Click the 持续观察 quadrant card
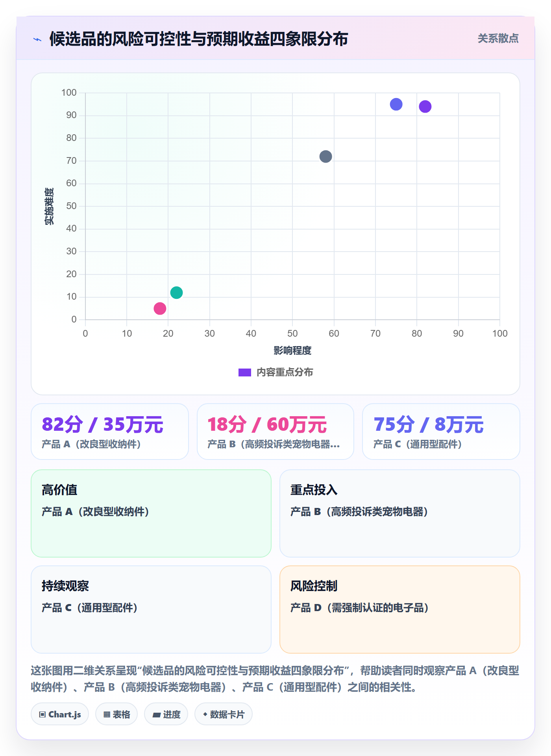 pyautogui.click(x=151, y=610)
